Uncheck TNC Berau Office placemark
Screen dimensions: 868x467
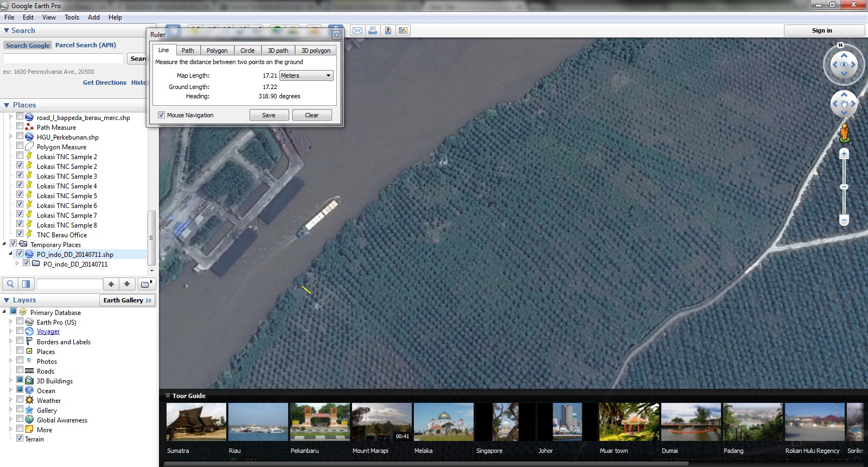tap(20, 234)
